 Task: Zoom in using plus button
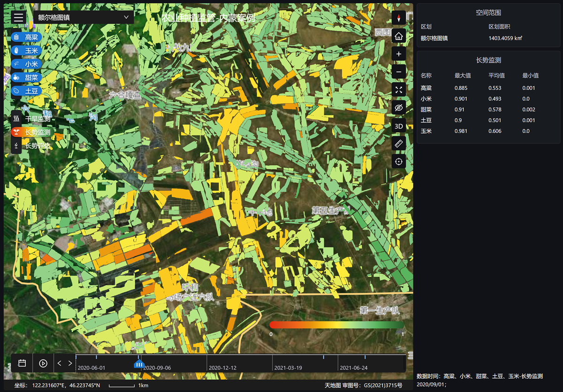399,54
